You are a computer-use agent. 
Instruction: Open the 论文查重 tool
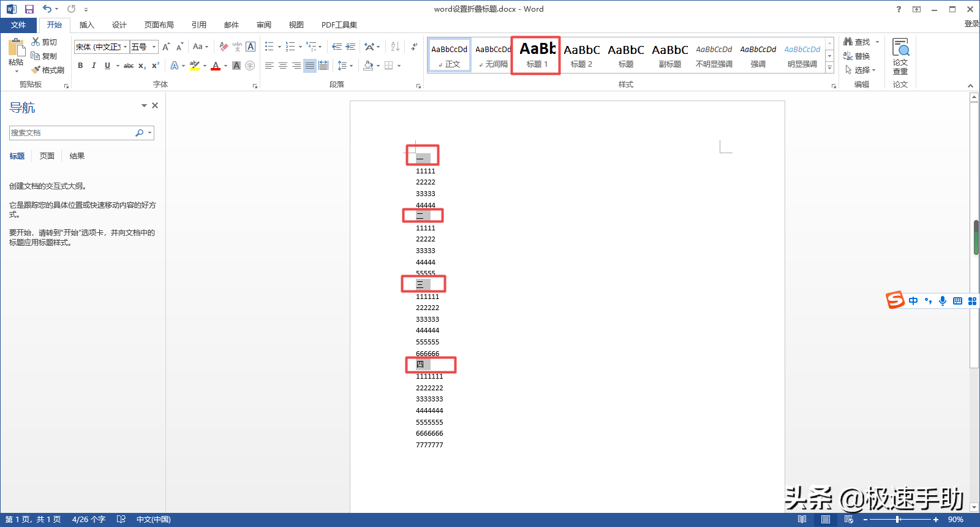coord(900,56)
